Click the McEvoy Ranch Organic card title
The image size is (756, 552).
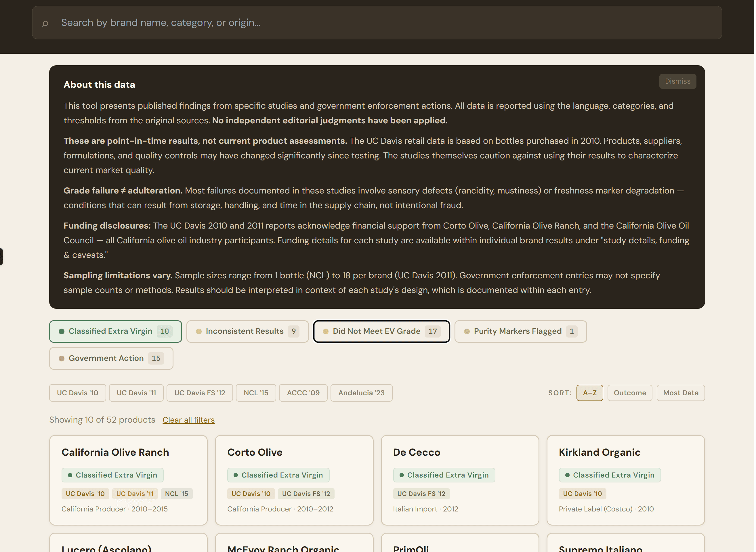point(284,548)
